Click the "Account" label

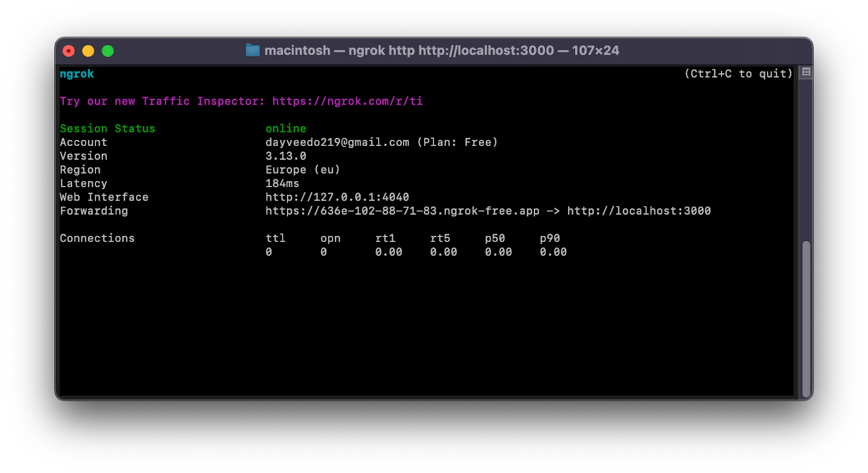(84, 142)
